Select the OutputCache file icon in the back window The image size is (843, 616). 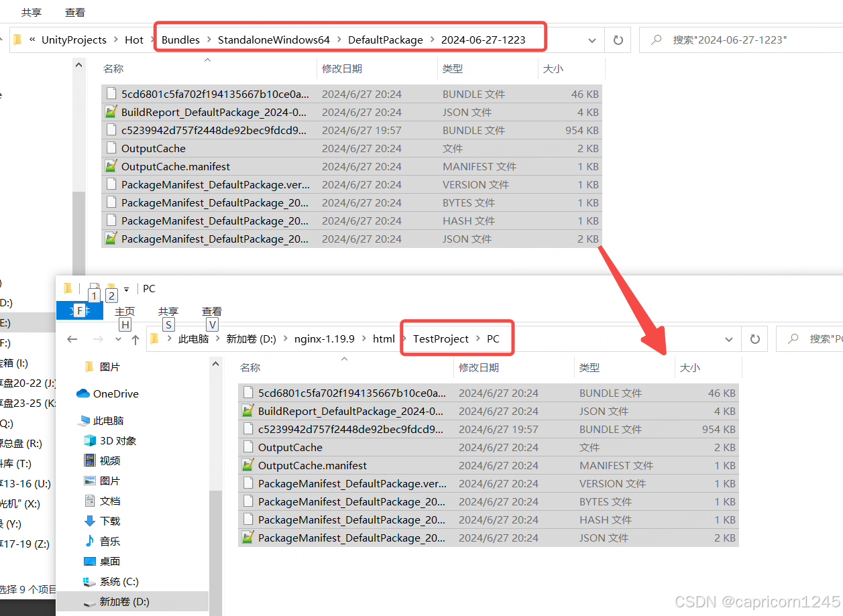pyautogui.click(x=111, y=148)
